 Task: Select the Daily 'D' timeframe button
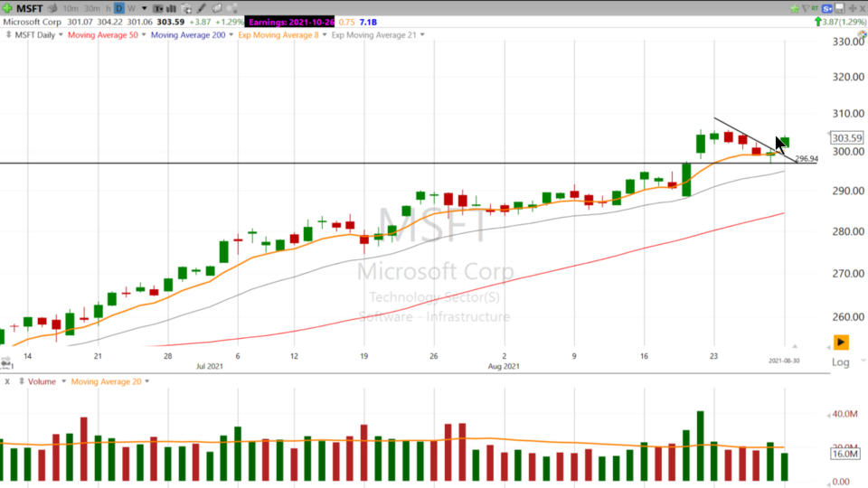[119, 8]
